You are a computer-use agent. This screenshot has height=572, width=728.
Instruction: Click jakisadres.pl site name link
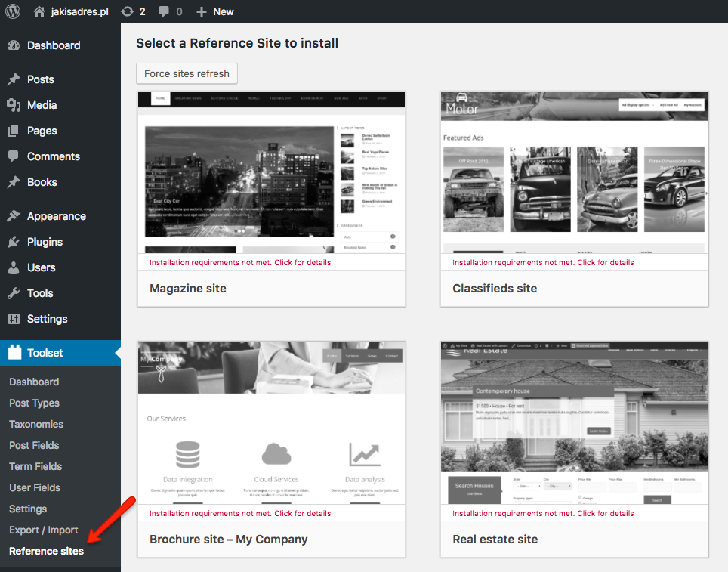(79, 11)
